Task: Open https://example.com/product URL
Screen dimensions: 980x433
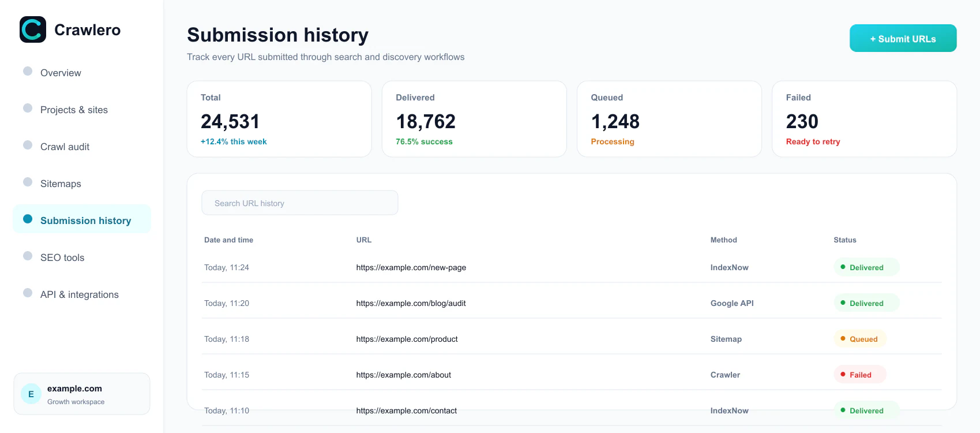Action: tap(407, 339)
